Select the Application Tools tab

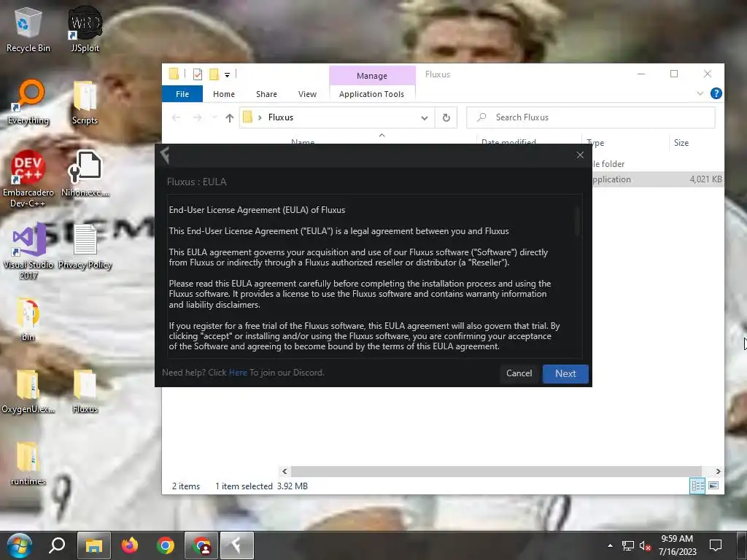tap(371, 94)
